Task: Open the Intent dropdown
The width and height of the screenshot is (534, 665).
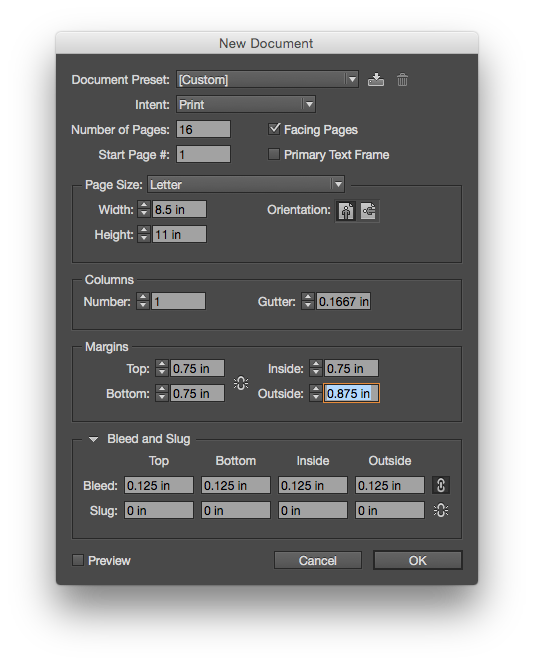Action: point(246,104)
